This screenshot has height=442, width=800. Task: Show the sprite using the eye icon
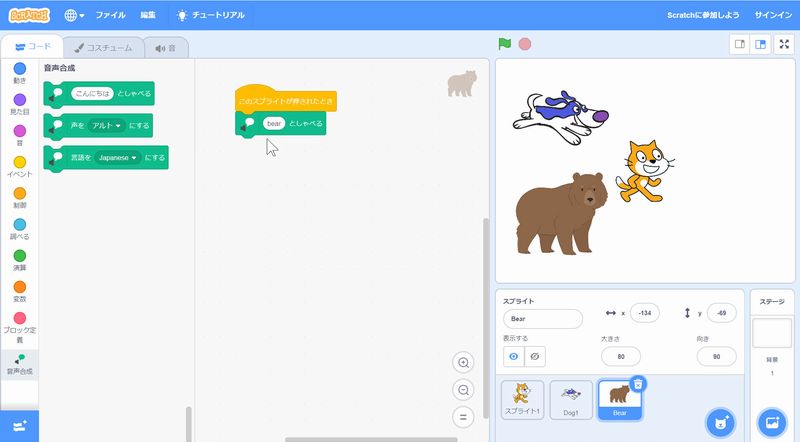pos(514,356)
